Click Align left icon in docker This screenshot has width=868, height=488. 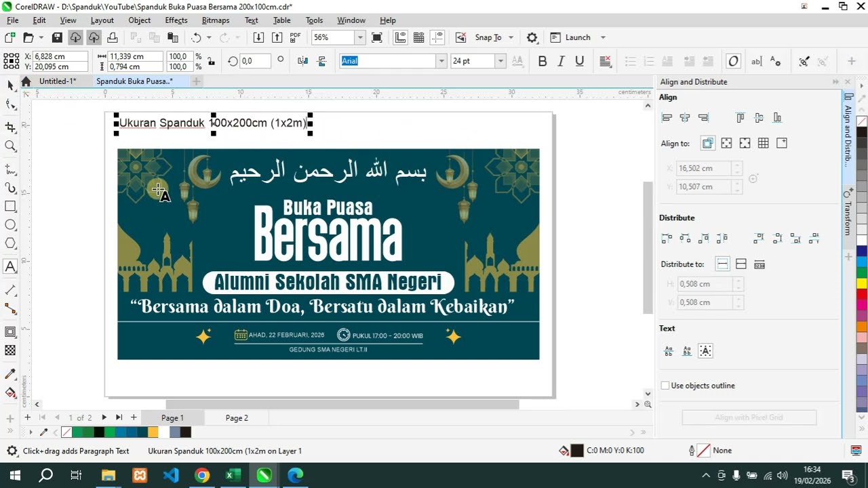point(667,118)
